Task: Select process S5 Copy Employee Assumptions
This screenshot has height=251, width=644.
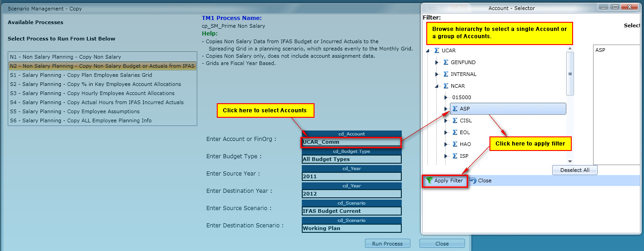Action: tap(102, 111)
